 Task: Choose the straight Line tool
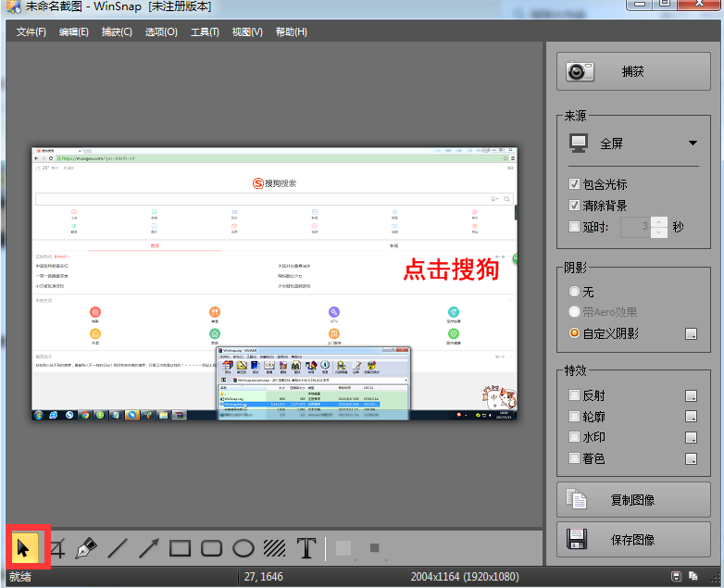118,548
